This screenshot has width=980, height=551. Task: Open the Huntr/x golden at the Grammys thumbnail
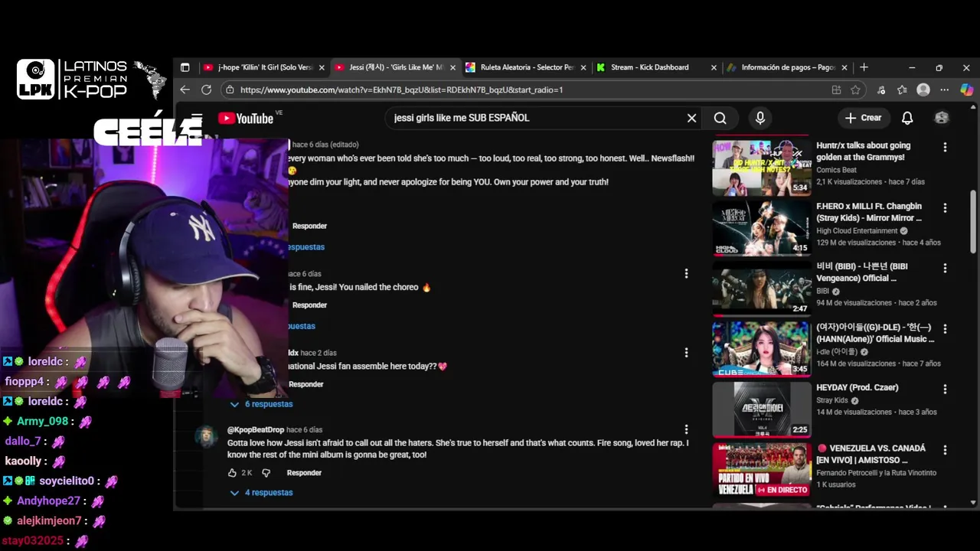pyautogui.click(x=762, y=168)
